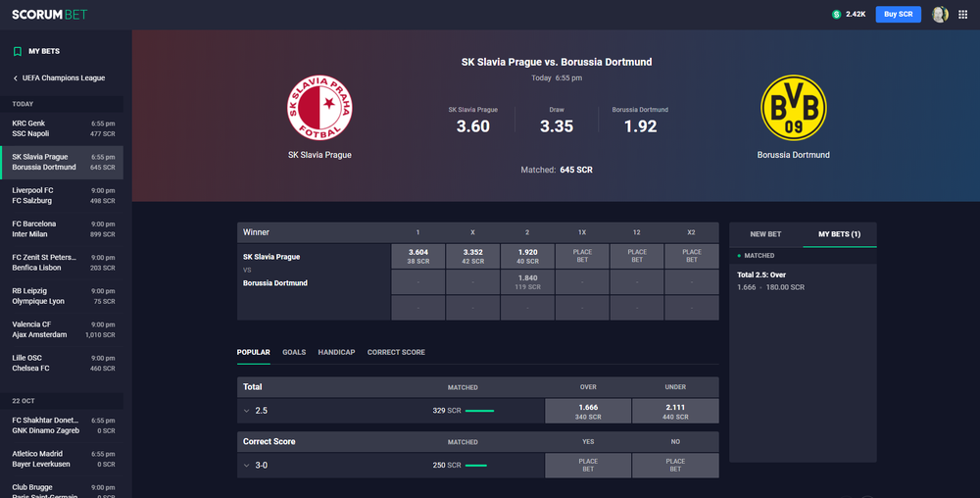The width and height of the screenshot is (980, 498).
Task: Open FC Barcelona vs Inter Milan match
Action: tap(62, 229)
